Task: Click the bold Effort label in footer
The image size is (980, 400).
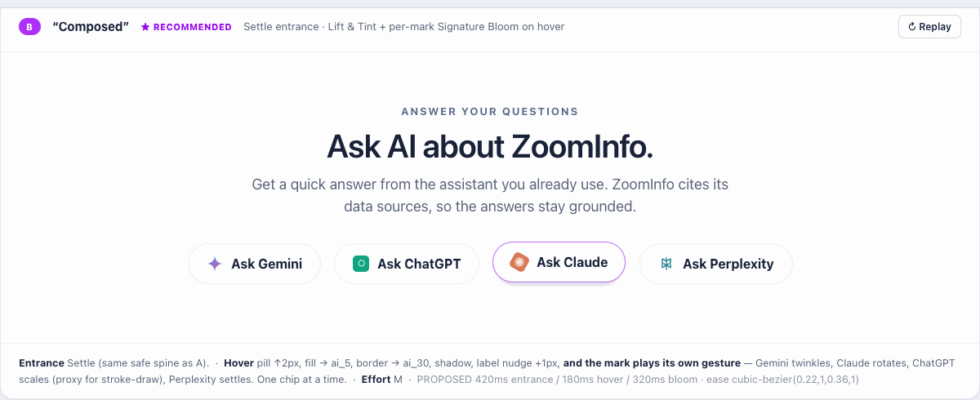Action: 376,380
